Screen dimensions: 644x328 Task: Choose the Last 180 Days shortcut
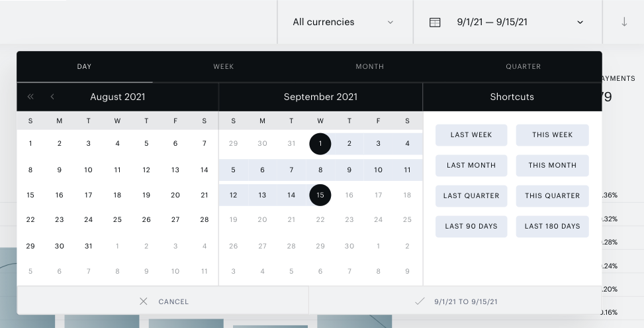[552, 226]
